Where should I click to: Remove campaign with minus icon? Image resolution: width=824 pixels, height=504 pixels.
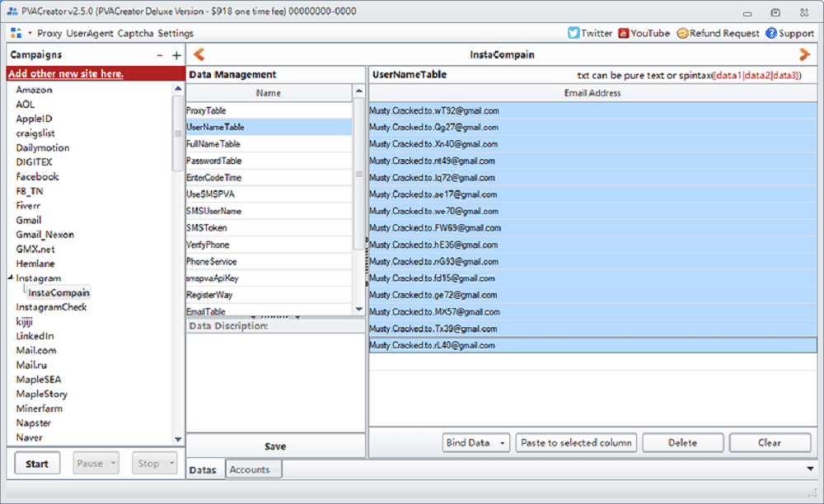(160, 55)
